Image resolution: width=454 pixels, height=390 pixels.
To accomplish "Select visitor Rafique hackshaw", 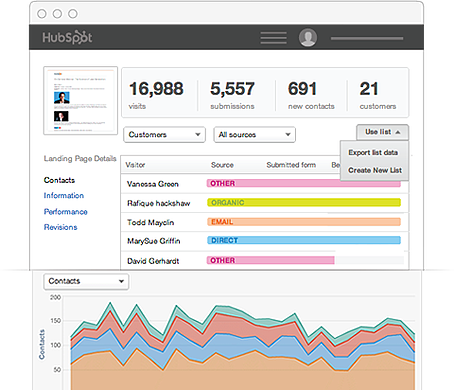I will (x=158, y=203).
